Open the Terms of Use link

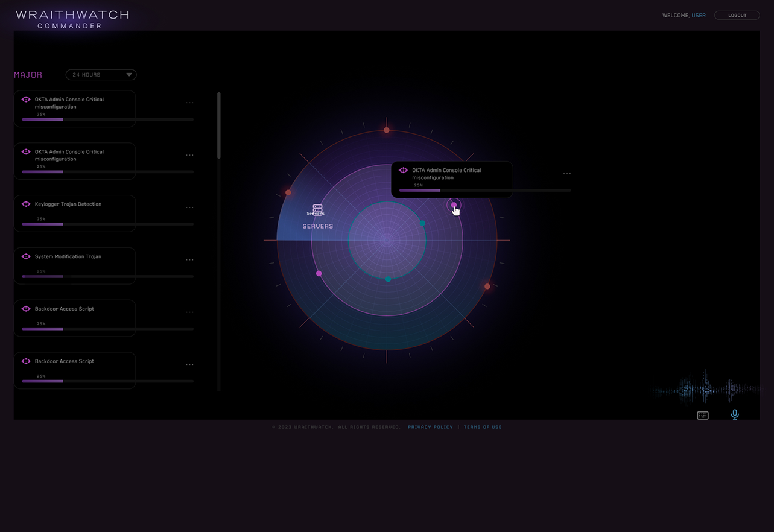click(x=483, y=427)
